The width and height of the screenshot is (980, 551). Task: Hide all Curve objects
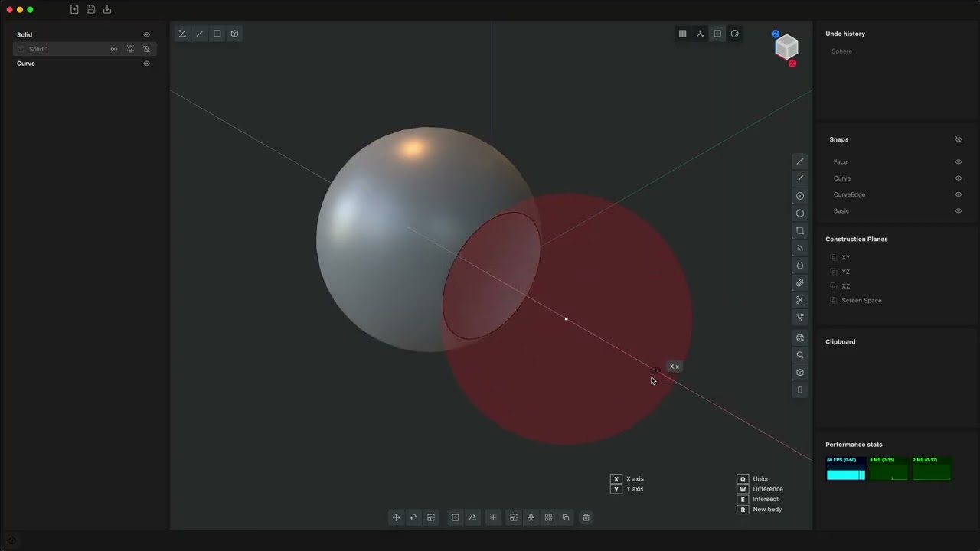(x=147, y=64)
